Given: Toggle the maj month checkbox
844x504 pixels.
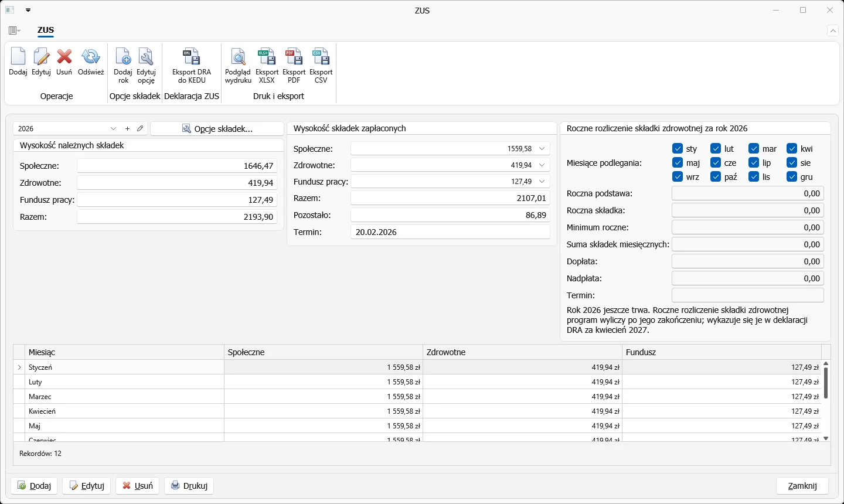Looking at the screenshot, I should 678,163.
